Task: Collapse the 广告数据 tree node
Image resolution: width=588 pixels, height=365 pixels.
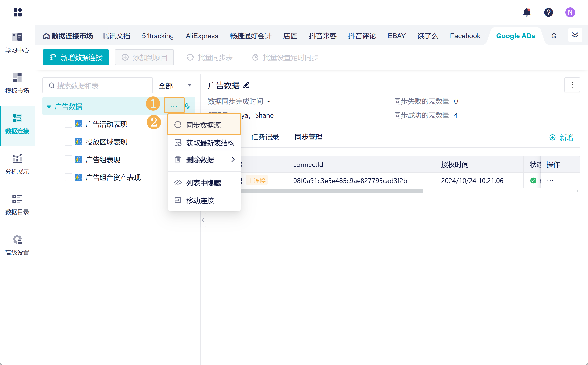Action: (49, 107)
